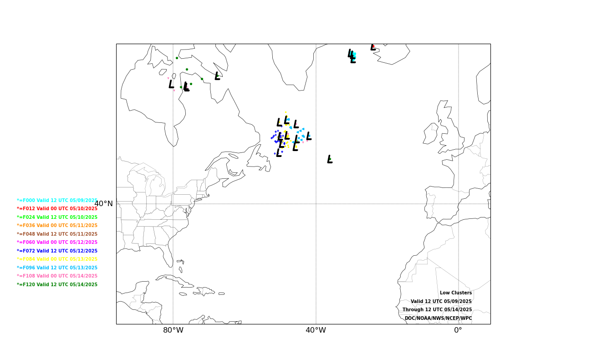The width and height of the screenshot is (592, 364).
Task: Select the blue F072 Valid 12 UTC 05/12/2025 legend line
Action: (57, 251)
